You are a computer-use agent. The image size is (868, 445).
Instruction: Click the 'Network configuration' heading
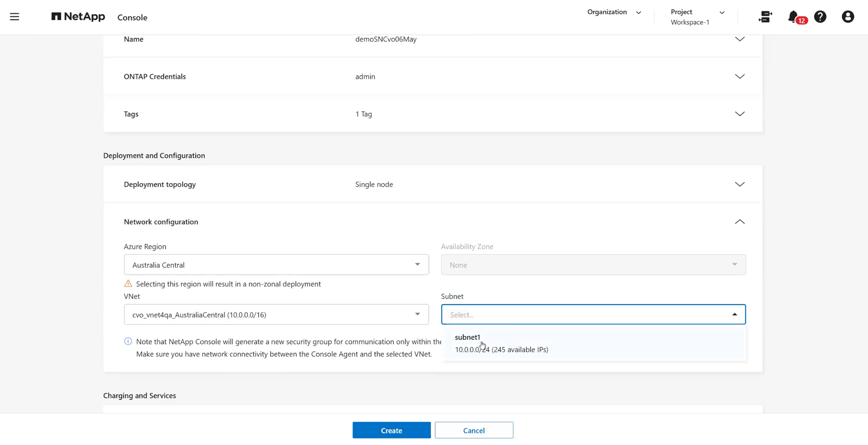pos(161,221)
